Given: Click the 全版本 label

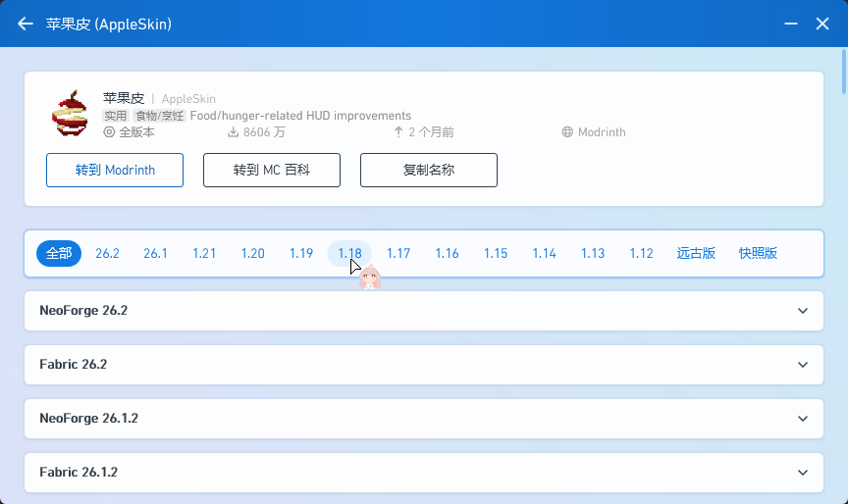Looking at the screenshot, I should tap(136, 131).
